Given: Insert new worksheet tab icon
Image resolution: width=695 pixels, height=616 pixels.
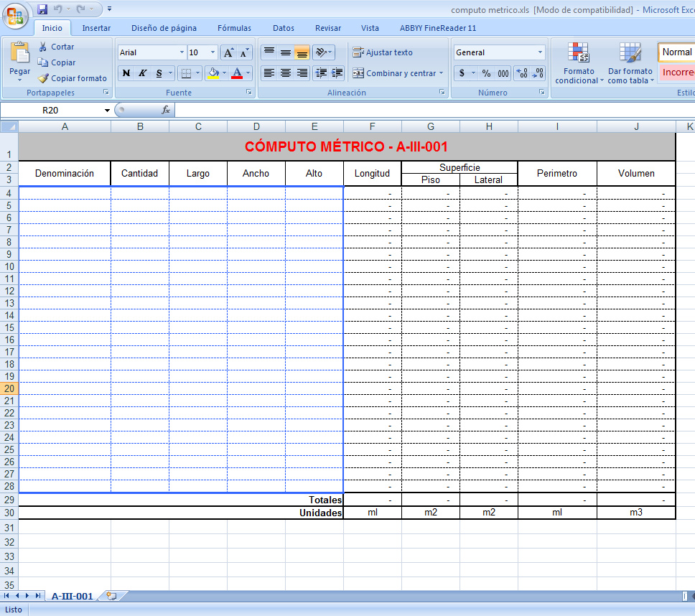Looking at the screenshot, I should [111, 596].
